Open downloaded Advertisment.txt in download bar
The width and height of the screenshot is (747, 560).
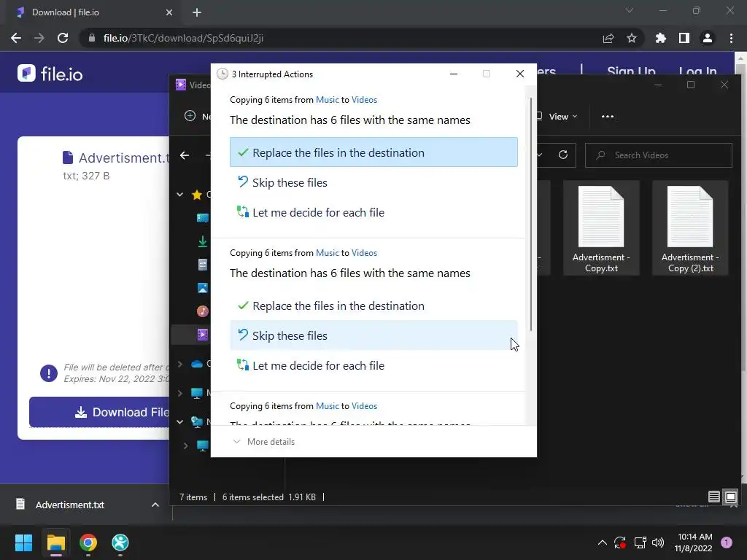pyautogui.click(x=69, y=505)
